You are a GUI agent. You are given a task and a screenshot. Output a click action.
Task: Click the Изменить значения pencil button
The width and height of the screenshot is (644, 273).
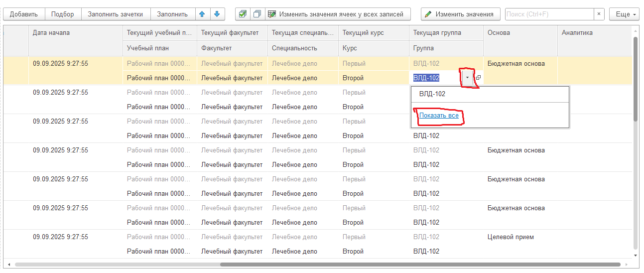point(460,14)
